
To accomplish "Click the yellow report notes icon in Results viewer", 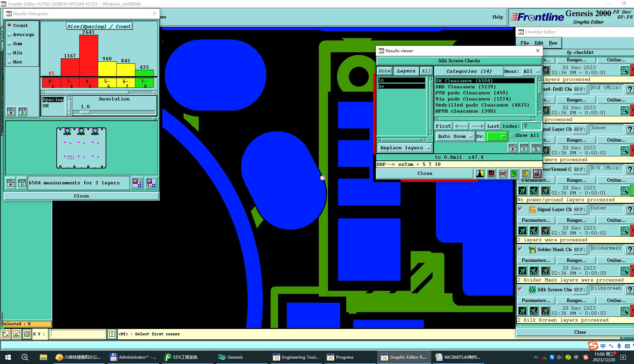I will [x=525, y=174].
